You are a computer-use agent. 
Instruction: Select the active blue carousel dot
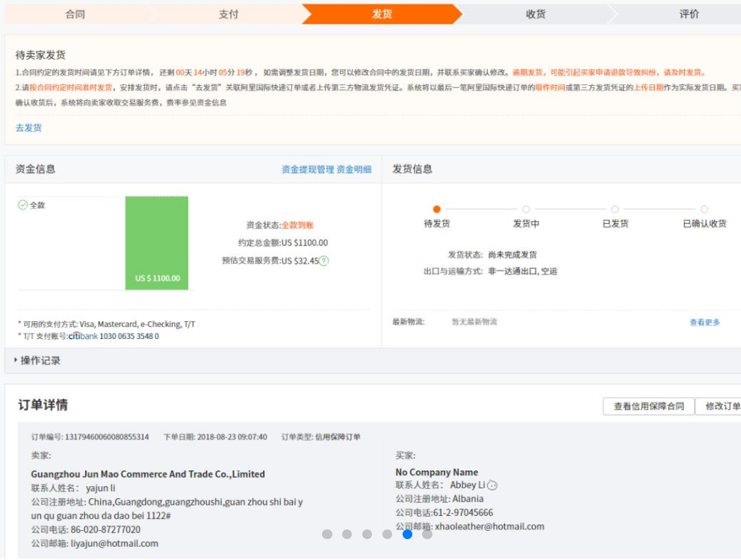pyautogui.click(x=407, y=534)
